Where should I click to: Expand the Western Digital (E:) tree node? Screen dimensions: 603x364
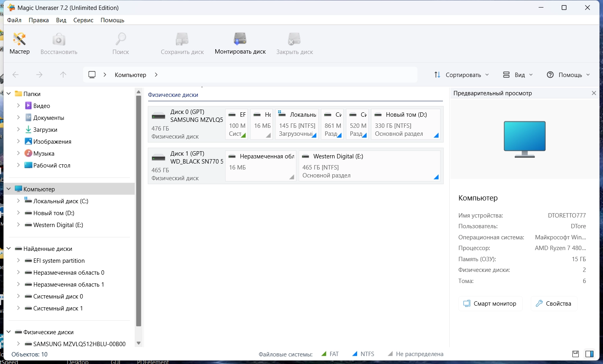(18, 225)
